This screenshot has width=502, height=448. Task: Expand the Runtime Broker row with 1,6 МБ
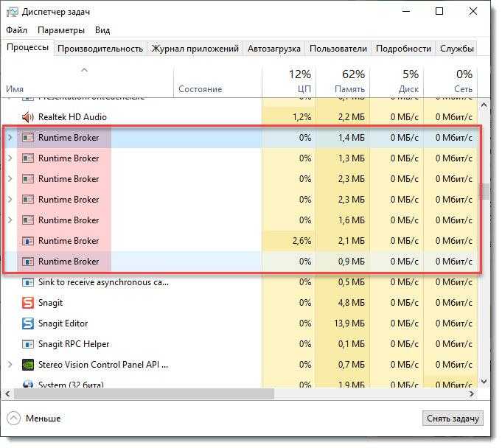(x=10, y=220)
